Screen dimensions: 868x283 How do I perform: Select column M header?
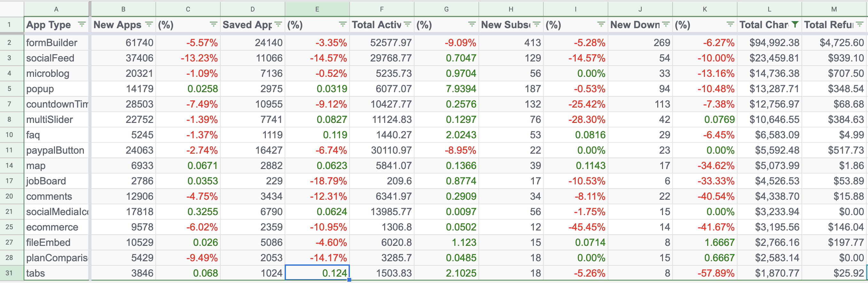pyautogui.click(x=834, y=9)
